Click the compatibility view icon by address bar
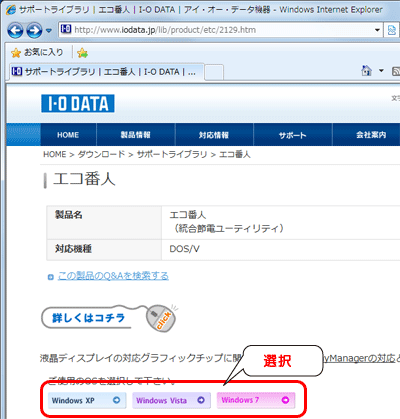Viewport: 400px width, 419px height. pos(392,30)
